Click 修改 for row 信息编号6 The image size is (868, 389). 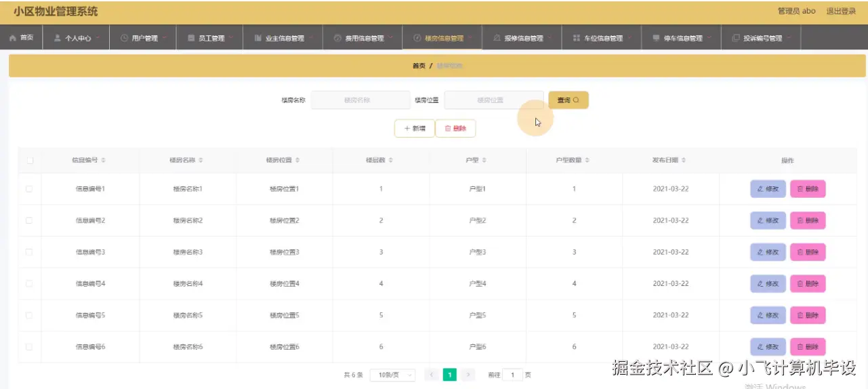768,346
